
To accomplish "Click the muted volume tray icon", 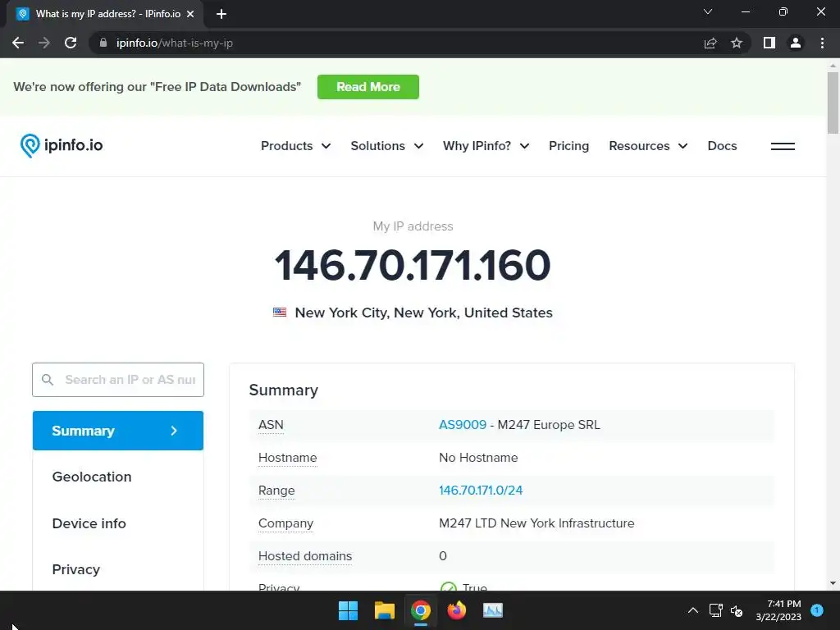I will 737,610.
